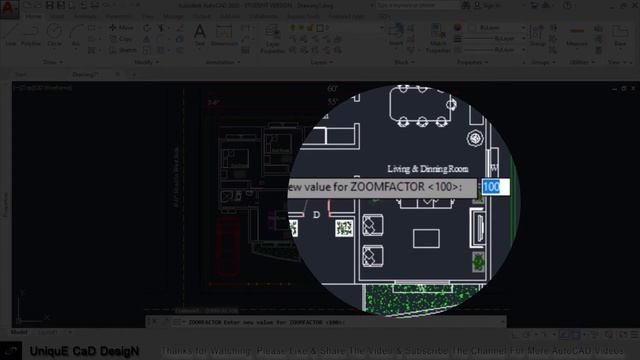Open the Drawing7 file tab

point(85,75)
